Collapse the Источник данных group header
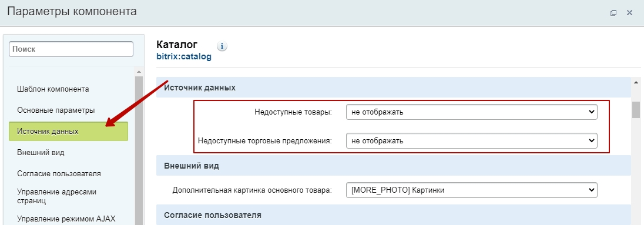The height and width of the screenshot is (225, 644). coord(393,88)
